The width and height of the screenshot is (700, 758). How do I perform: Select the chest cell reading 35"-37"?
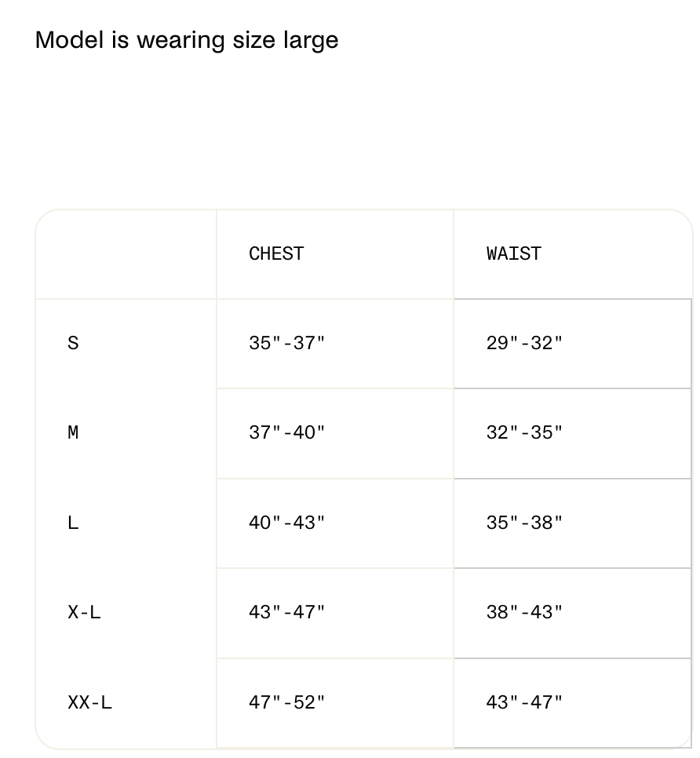tap(335, 344)
